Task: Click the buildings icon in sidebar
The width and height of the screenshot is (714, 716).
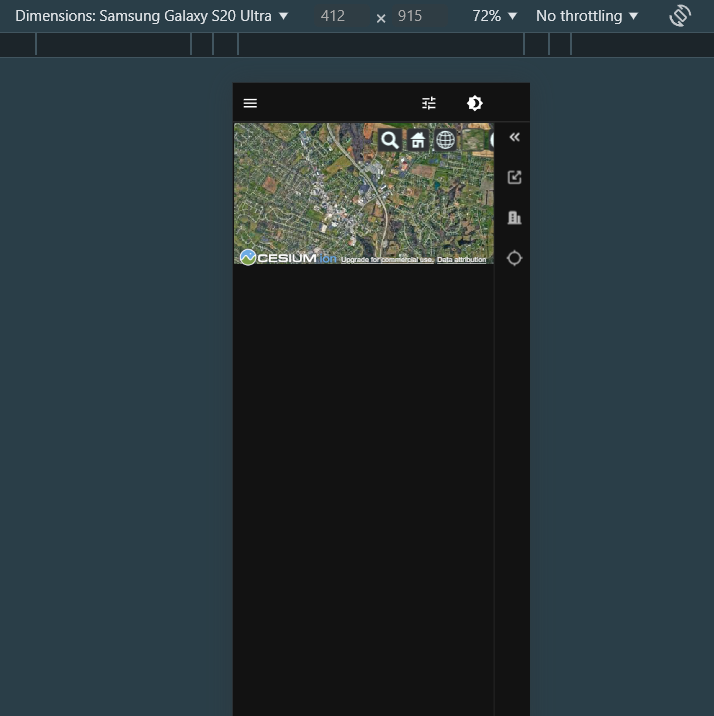Action: [x=514, y=217]
